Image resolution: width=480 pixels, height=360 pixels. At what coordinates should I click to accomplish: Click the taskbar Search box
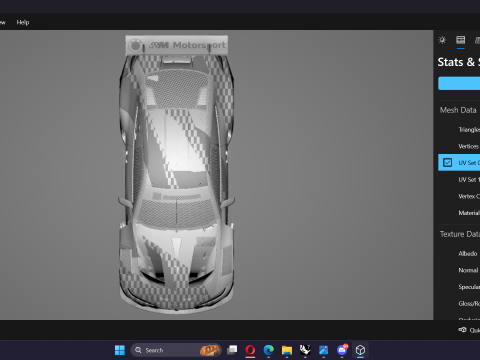coord(176,350)
